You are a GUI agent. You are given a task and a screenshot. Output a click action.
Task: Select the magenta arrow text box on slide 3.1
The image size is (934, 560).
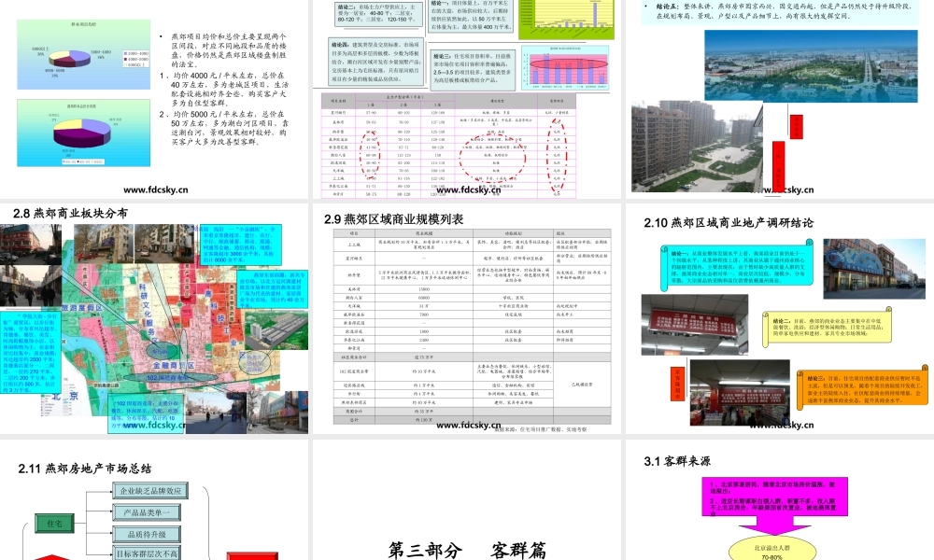tap(775, 505)
